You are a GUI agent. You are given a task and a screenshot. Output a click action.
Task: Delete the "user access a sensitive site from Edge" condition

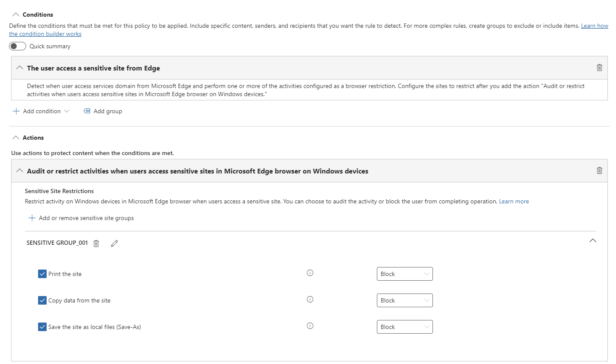click(599, 68)
